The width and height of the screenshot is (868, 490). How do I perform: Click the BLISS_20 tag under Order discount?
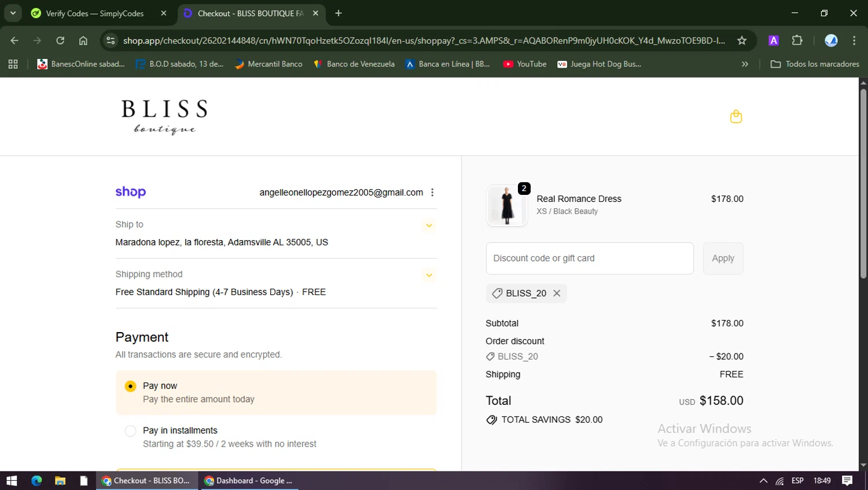tap(512, 357)
